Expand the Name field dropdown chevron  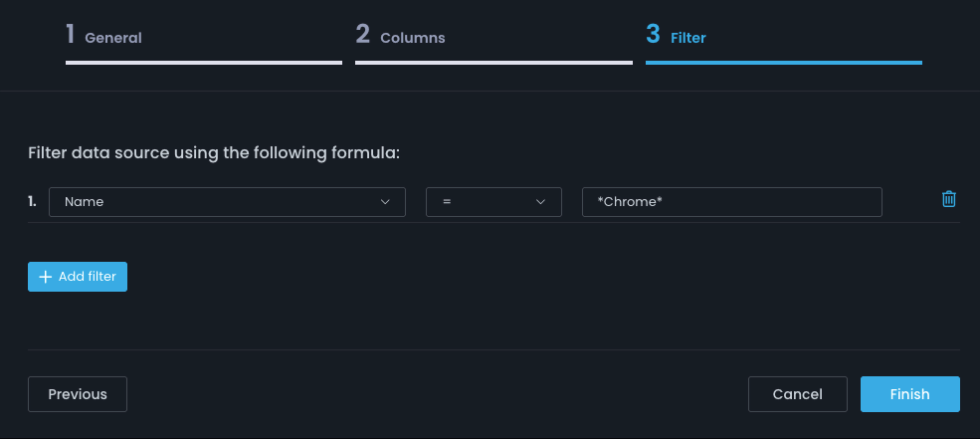pyautogui.click(x=386, y=202)
